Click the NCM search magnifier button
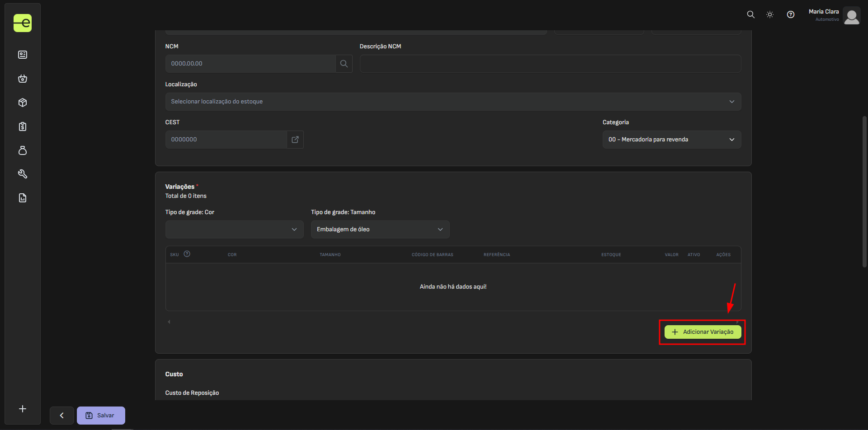Image resolution: width=868 pixels, height=430 pixels. coord(344,64)
